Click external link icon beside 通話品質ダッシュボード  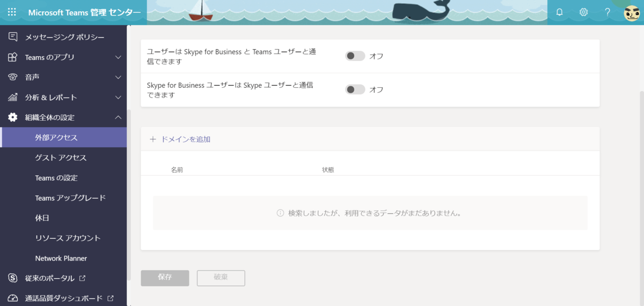coord(111,298)
